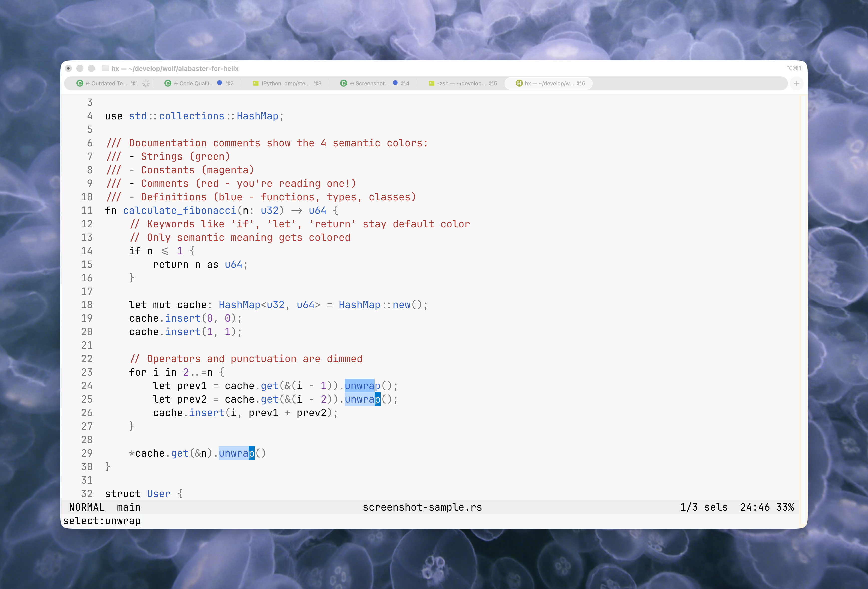Open a new terminal tab with plus

pyautogui.click(x=796, y=83)
